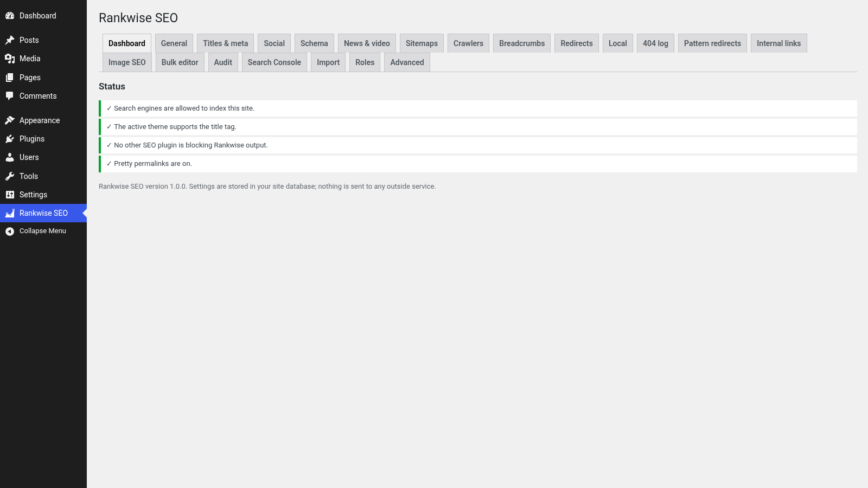Open the Audit tab

(223, 62)
